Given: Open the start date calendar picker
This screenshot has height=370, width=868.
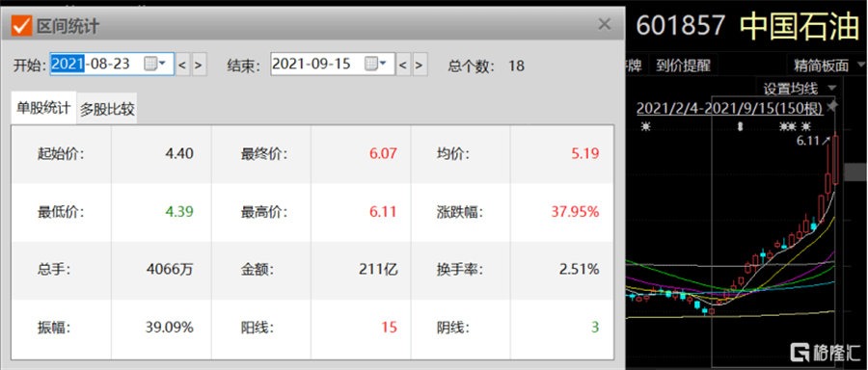Looking at the screenshot, I should tap(155, 65).
